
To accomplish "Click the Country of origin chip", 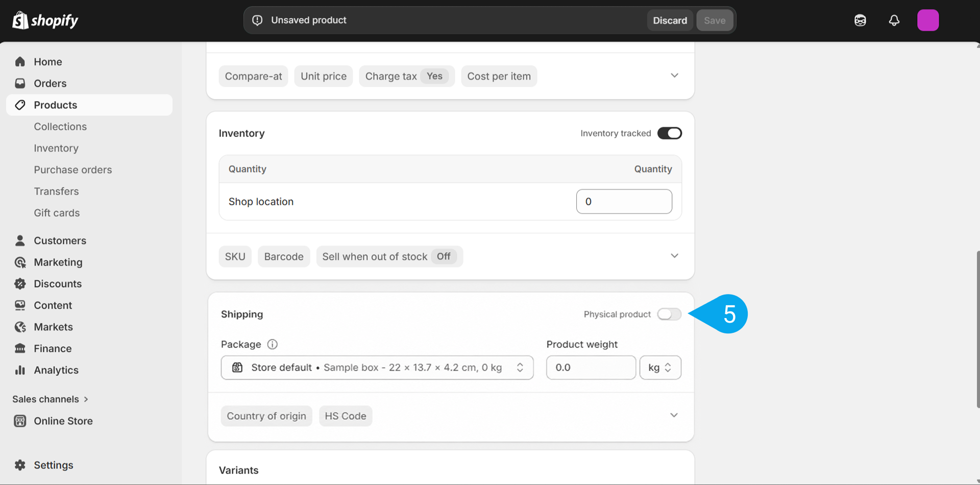I will click(266, 416).
